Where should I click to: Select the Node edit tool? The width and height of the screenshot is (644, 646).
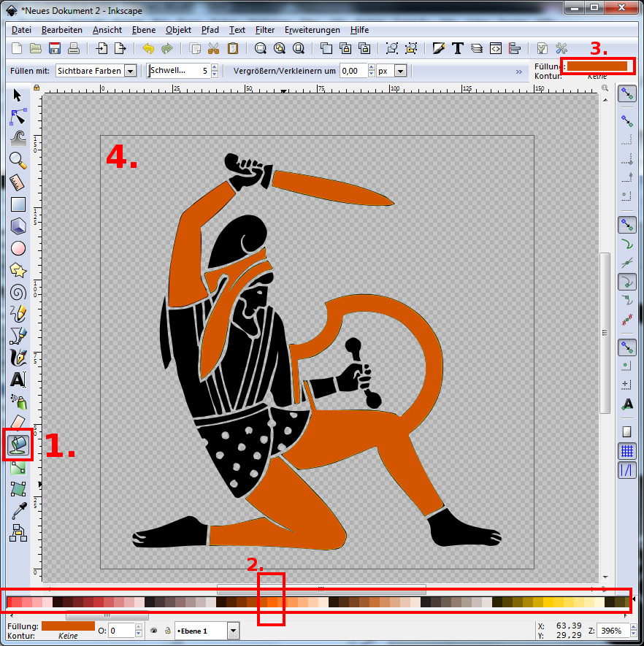point(18,117)
